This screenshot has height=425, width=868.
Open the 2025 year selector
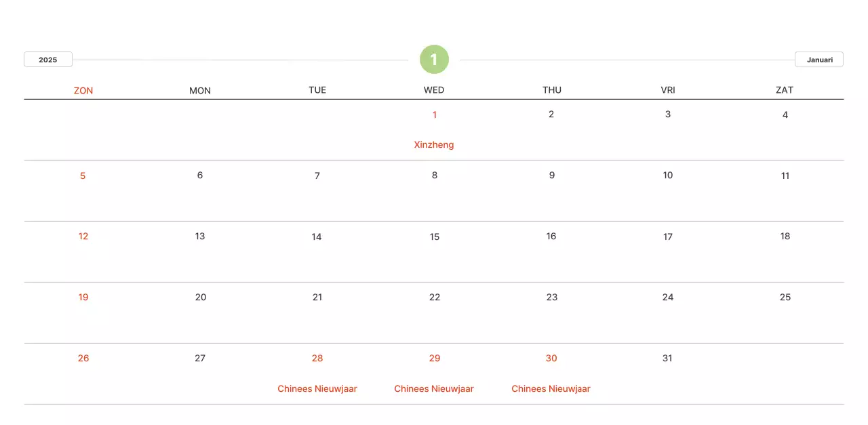(x=48, y=60)
